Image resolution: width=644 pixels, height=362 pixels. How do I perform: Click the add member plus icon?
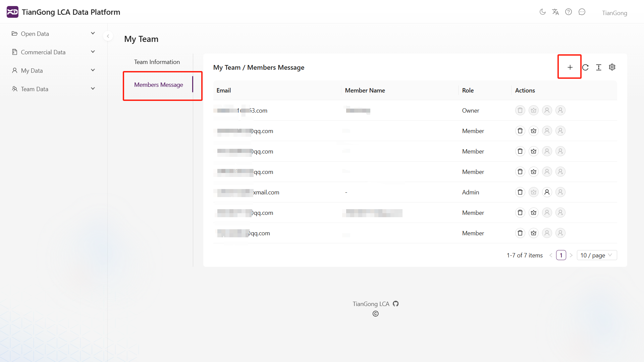click(x=570, y=67)
